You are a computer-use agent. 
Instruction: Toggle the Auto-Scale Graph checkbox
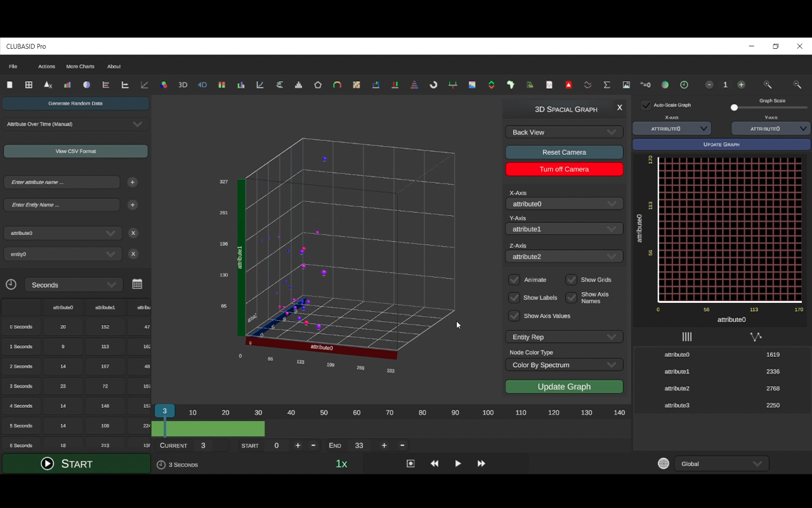coord(646,105)
